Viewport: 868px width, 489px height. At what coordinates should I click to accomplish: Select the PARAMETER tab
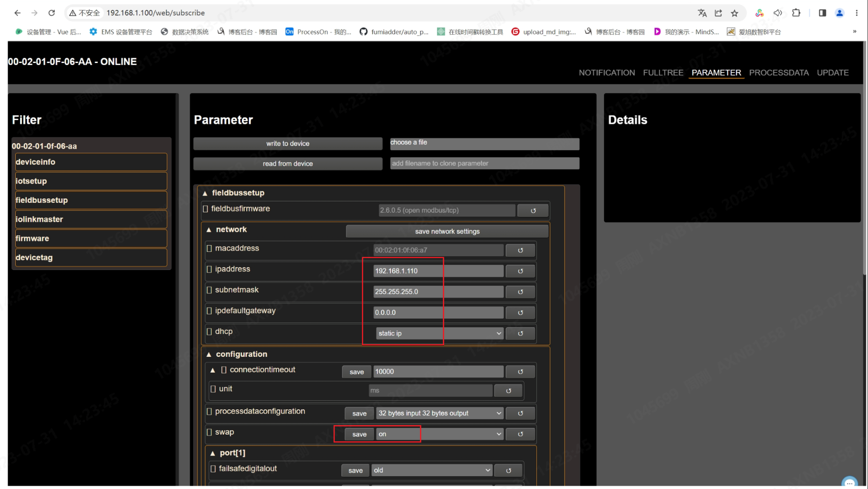coord(716,73)
